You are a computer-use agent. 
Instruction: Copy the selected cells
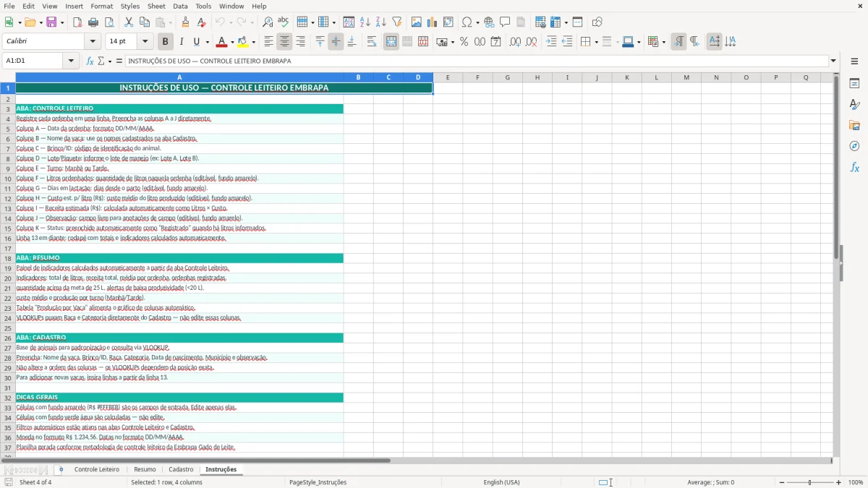(145, 22)
